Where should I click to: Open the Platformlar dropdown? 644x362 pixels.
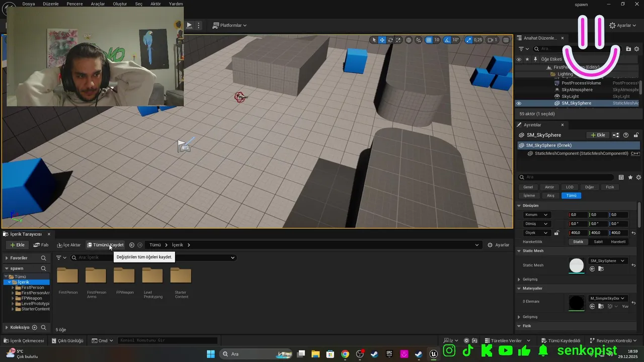tap(229, 25)
